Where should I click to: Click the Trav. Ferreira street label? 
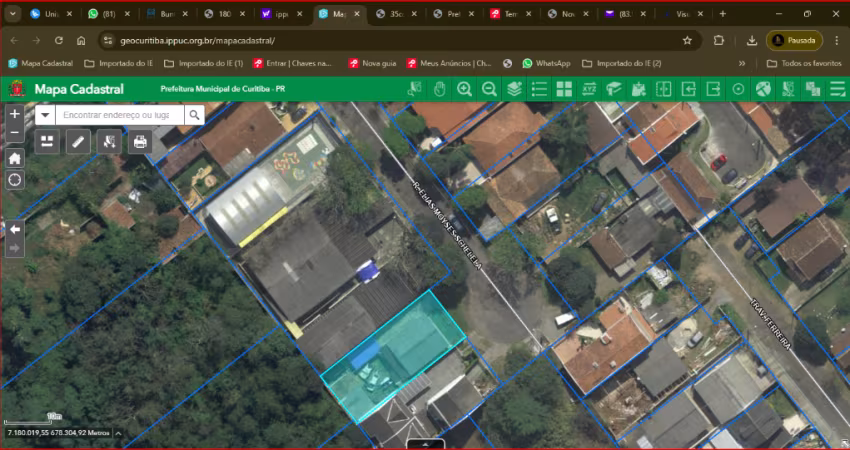pyautogui.click(x=771, y=324)
